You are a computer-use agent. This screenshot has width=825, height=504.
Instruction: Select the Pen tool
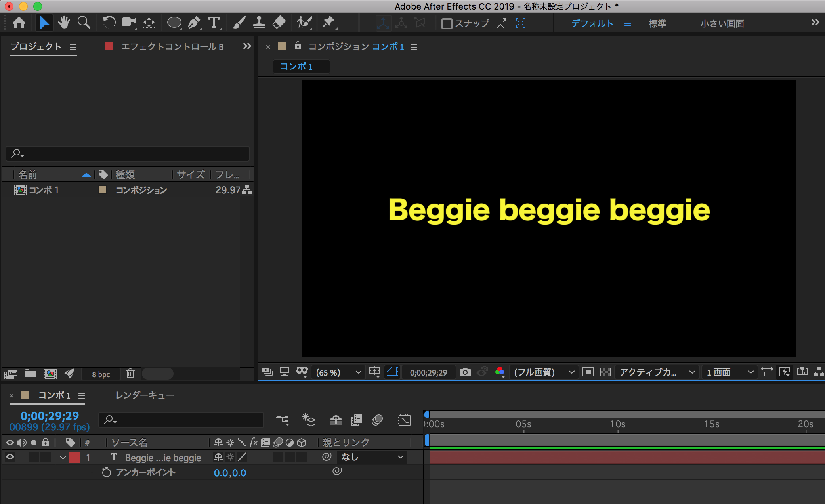pos(194,23)
